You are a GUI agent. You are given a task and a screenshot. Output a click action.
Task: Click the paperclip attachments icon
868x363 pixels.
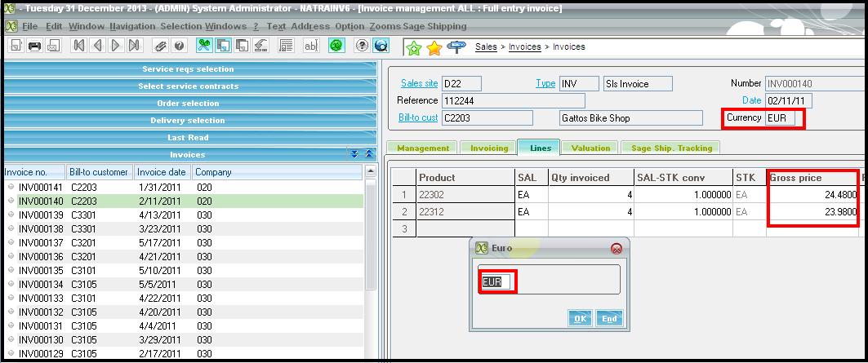161,46
